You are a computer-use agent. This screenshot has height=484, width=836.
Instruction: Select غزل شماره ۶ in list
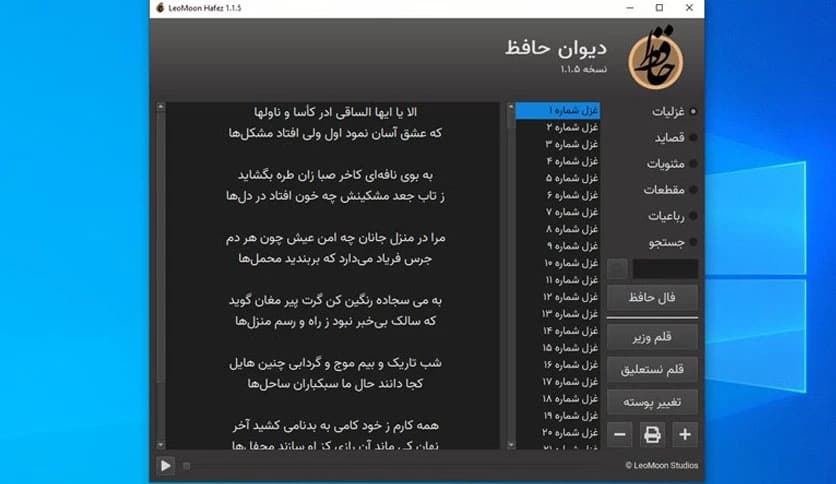pos(558,195)
